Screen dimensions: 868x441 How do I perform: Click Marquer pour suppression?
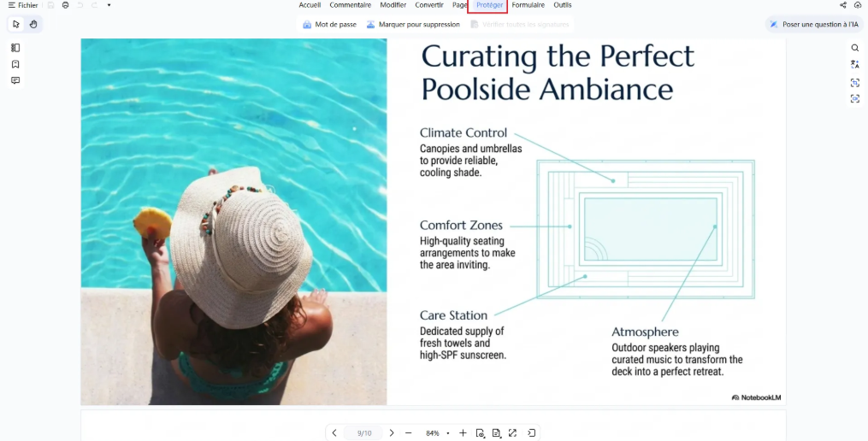(x=413, y=24)
